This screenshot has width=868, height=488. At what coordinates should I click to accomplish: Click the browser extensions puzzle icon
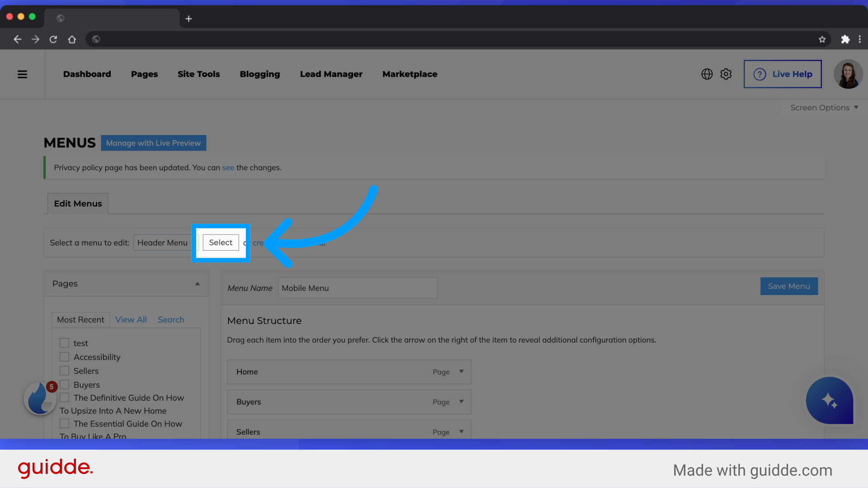845,39
